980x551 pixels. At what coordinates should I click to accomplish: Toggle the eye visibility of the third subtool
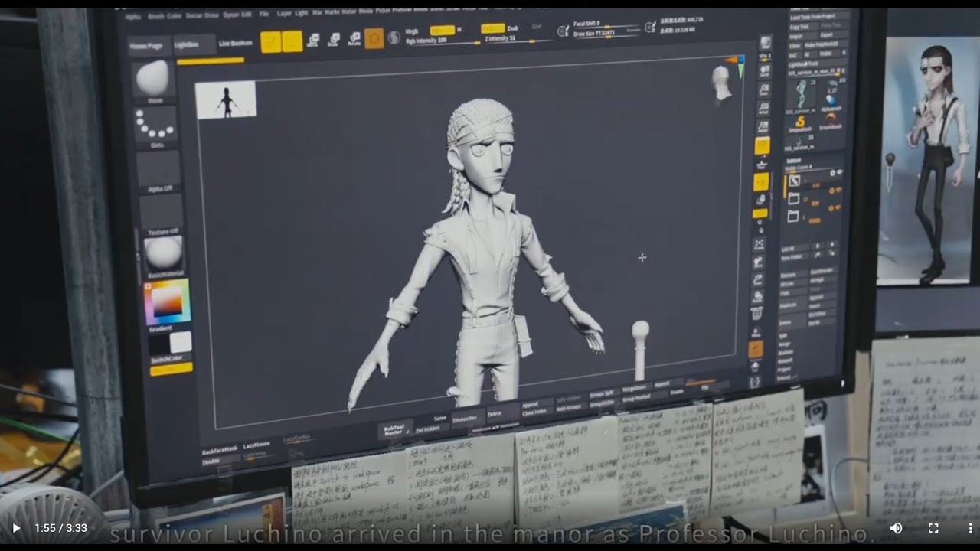point(836,207)
